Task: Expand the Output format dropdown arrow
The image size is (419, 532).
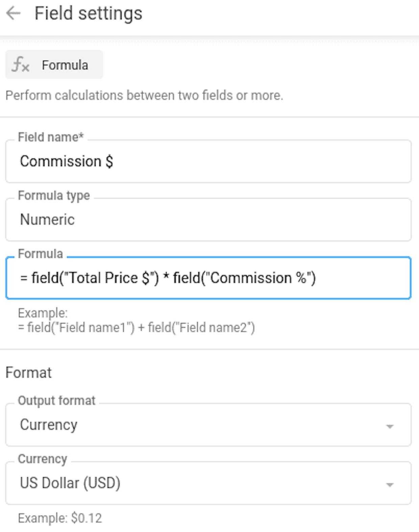Action: [390, 427]
